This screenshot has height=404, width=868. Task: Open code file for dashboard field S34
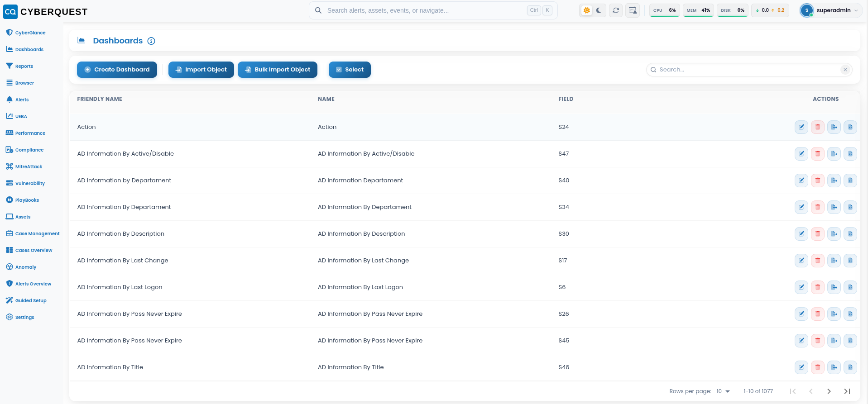pos(850,207)
